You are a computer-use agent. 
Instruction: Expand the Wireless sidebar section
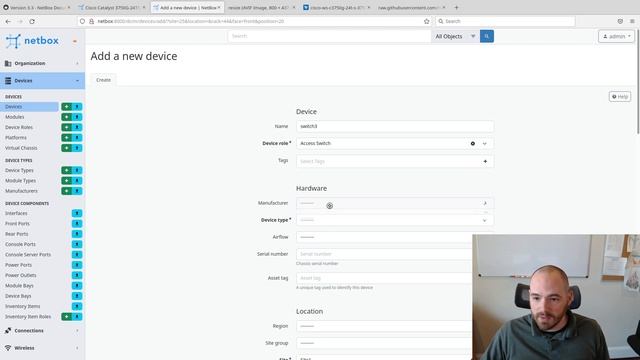click(x=42, y=348)
